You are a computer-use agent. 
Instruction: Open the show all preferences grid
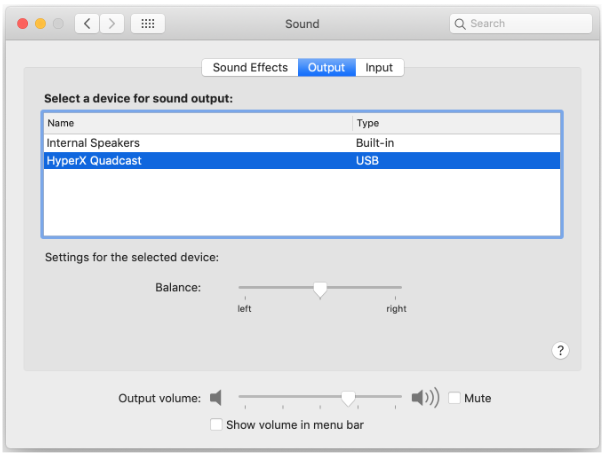click(148, 23)
